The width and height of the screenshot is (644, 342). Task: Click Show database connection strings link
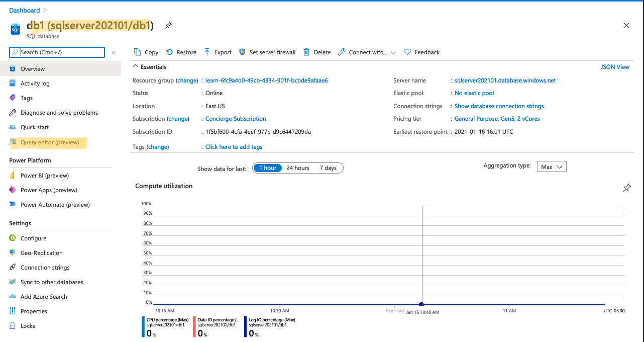pos(499,106)
